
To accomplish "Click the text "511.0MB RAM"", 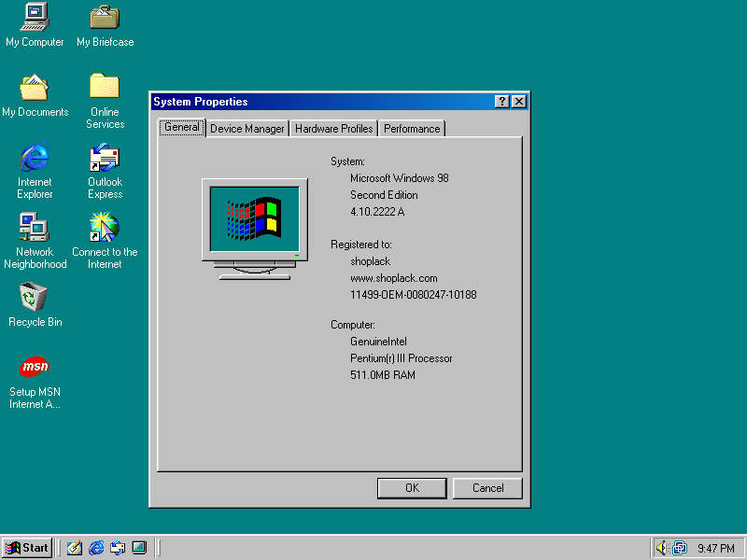I will 383,375.
